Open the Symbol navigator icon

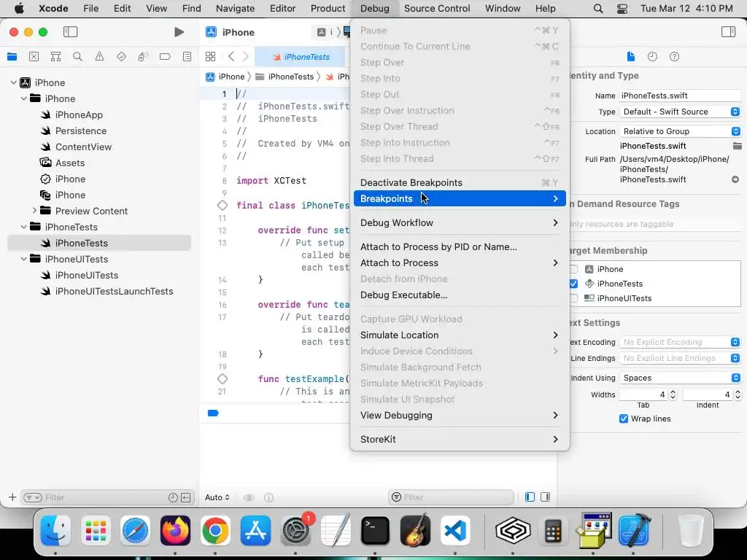coord(55,57)
